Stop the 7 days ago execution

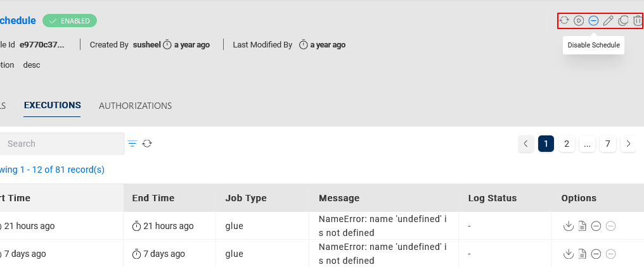coord(596,254)
